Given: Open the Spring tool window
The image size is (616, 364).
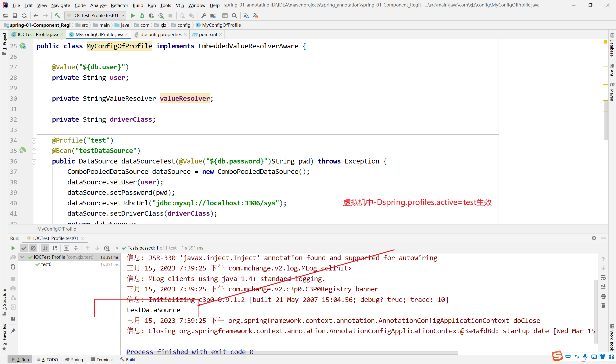Looking at the screenshot, I should pos(74,359).
